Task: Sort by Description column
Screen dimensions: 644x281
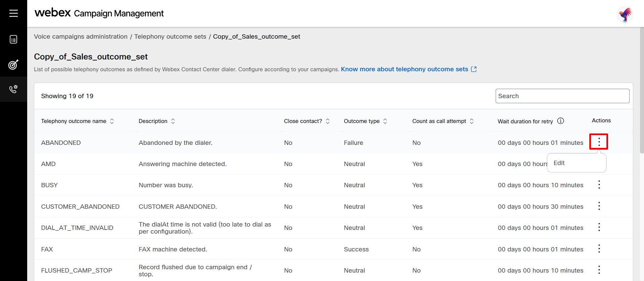Action: coord(173,121)
